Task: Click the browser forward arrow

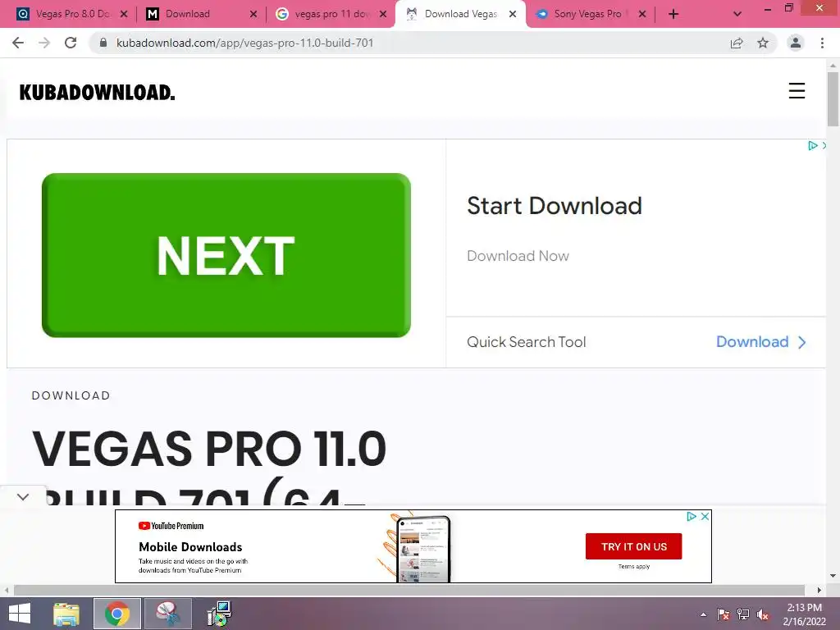Action: tap(44, 43)
